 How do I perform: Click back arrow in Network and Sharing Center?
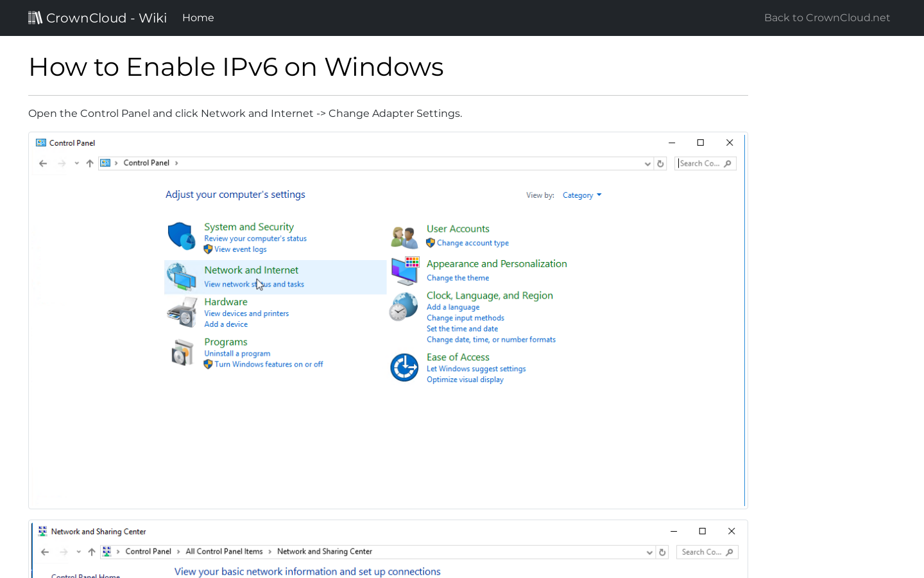click(45, 552)
